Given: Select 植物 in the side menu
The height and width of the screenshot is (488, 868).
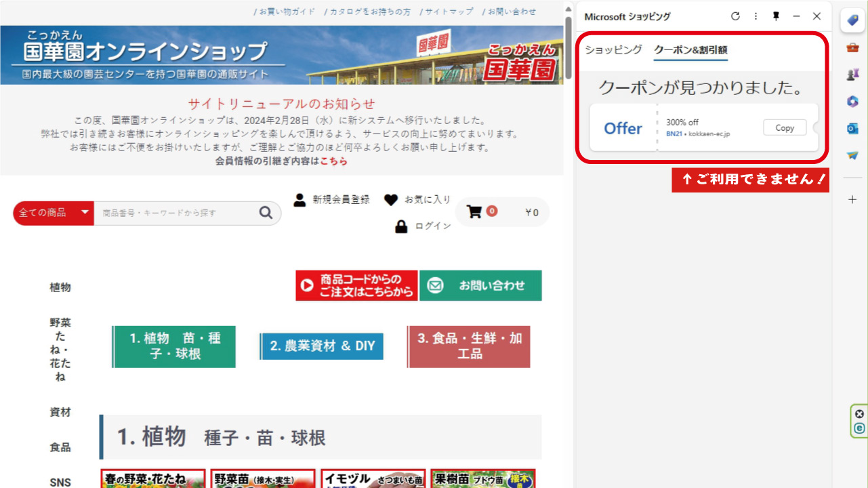Looking at the screenshot, I should pyautogui.click(x=60, y=287).
